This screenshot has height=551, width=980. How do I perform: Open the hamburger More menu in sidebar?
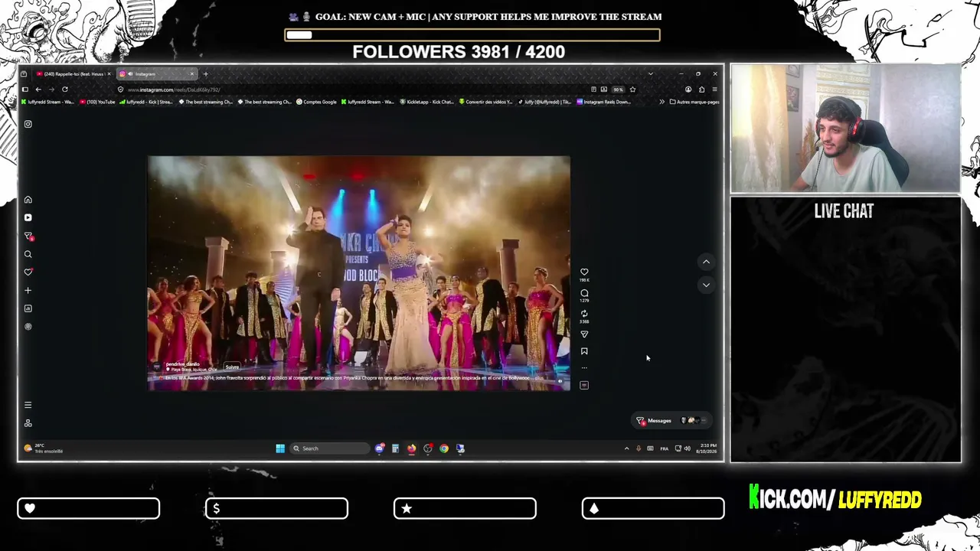(28, 405)
